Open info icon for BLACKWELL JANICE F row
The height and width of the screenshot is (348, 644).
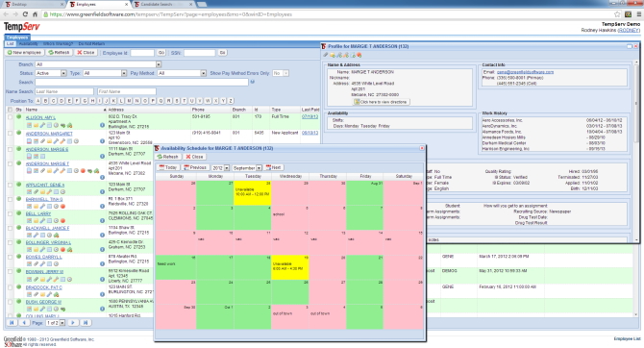point(102,235)
